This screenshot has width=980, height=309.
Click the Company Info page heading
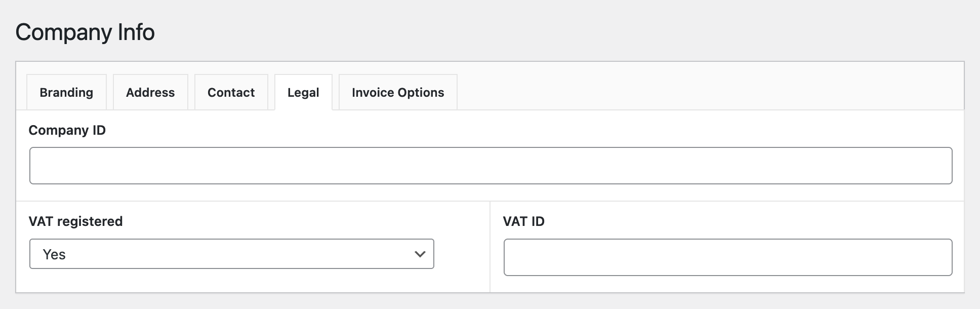click(x=85, y=32)
